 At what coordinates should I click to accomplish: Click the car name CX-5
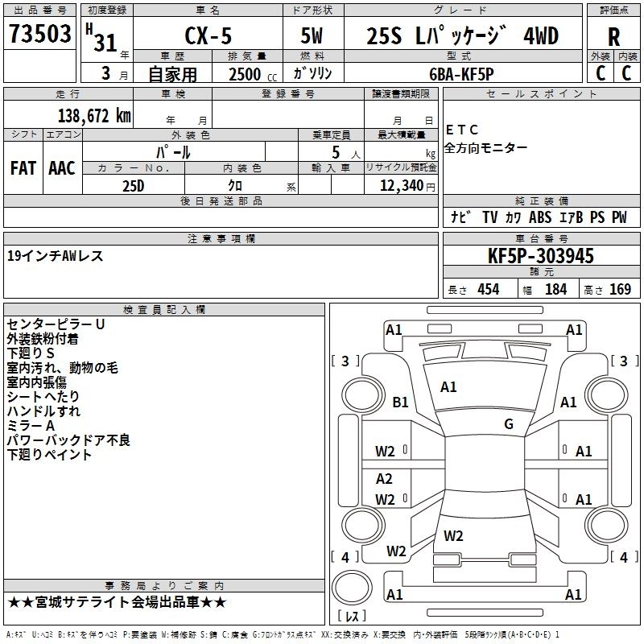[x=207, y=36]
